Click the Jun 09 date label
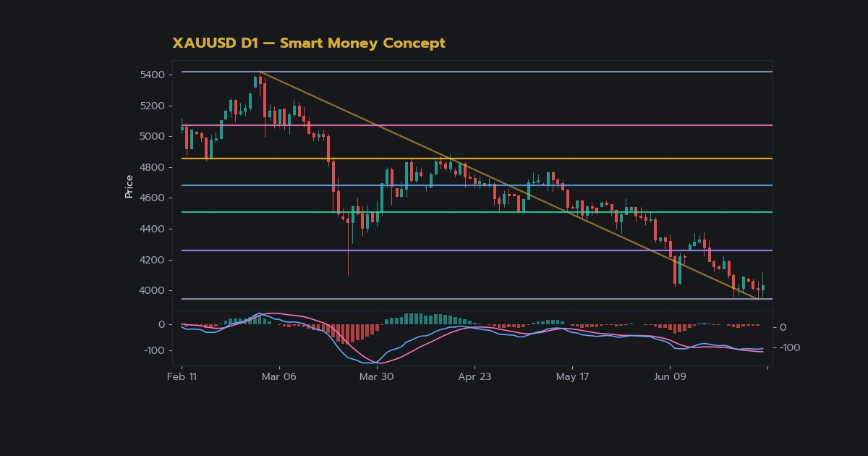Viewport: 868px width, 456px height. tap(670, 377)
